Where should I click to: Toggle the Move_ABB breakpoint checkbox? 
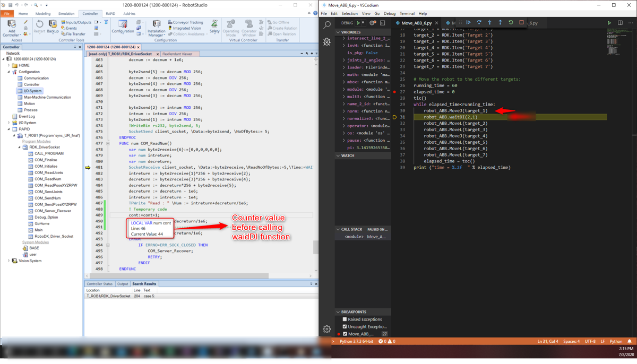345,334
